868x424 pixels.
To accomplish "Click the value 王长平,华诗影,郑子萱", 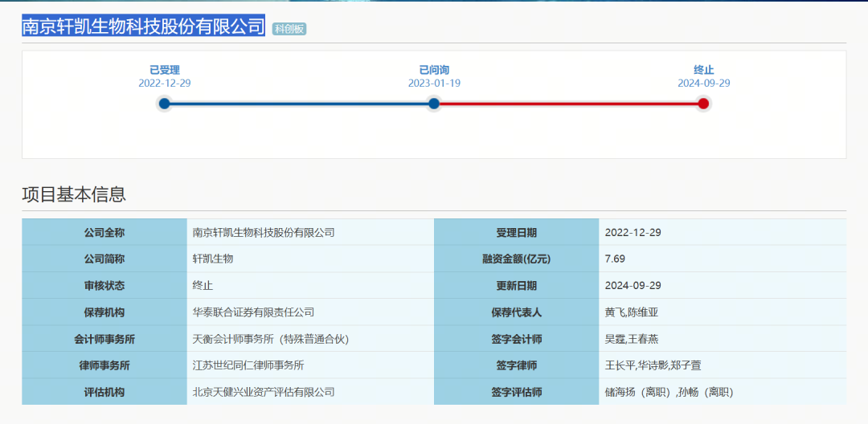I will (x=653, y=365).
